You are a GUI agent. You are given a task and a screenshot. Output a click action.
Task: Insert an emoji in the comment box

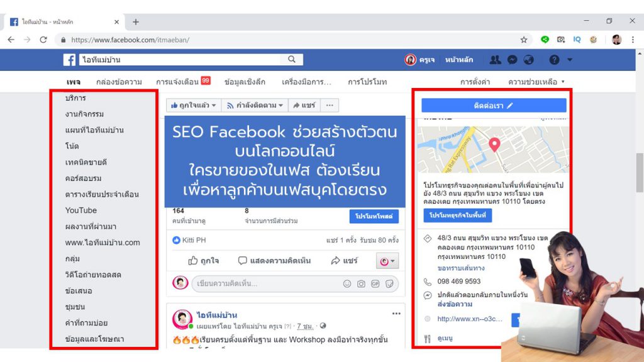coord(347,283)
